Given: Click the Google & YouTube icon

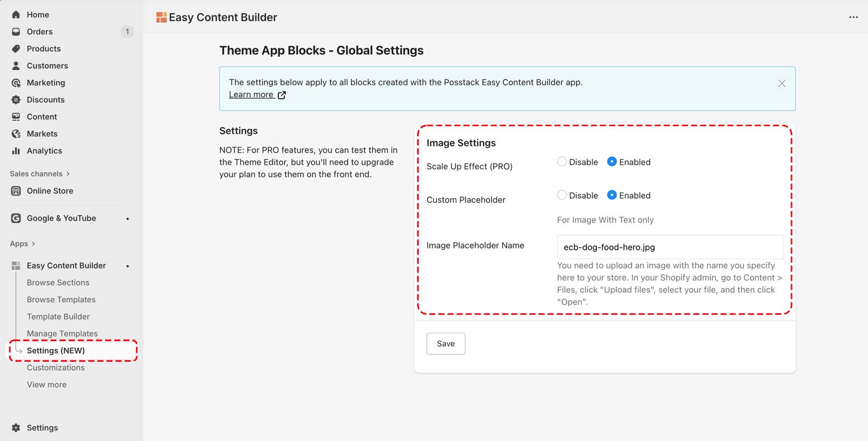Looking at the screenshot, I should [x=16, y=218].
